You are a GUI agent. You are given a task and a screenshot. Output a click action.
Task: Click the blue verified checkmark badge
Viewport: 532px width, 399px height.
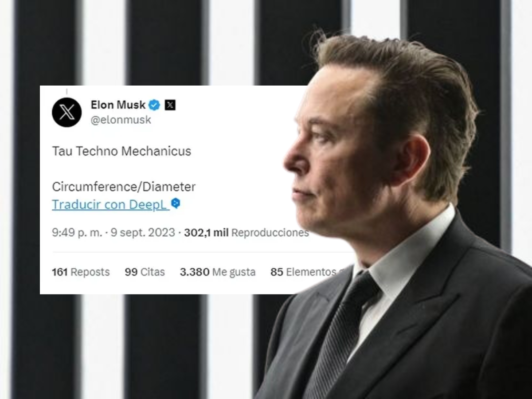click(x=154, y=105)
